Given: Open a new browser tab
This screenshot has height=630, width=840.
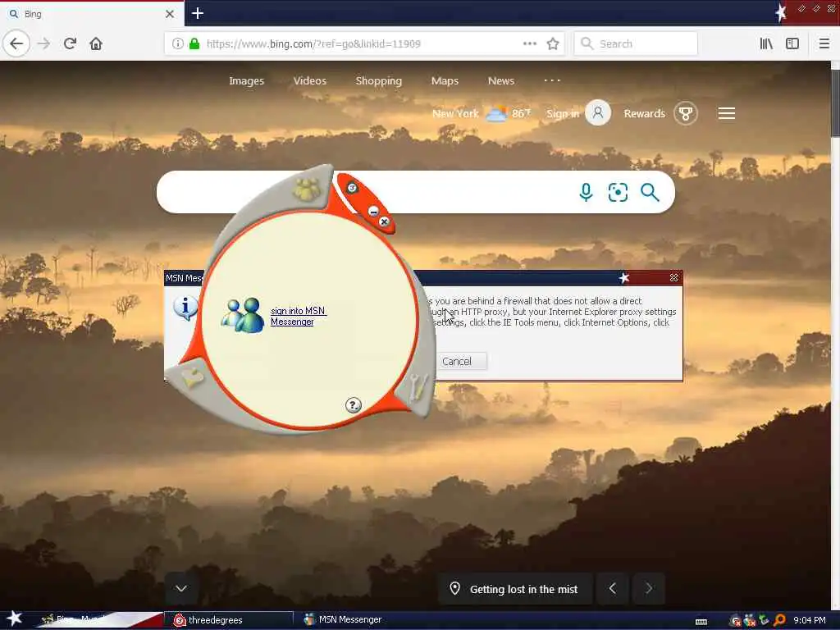Looking at the screenshot, I should click(x=198, y=13).
